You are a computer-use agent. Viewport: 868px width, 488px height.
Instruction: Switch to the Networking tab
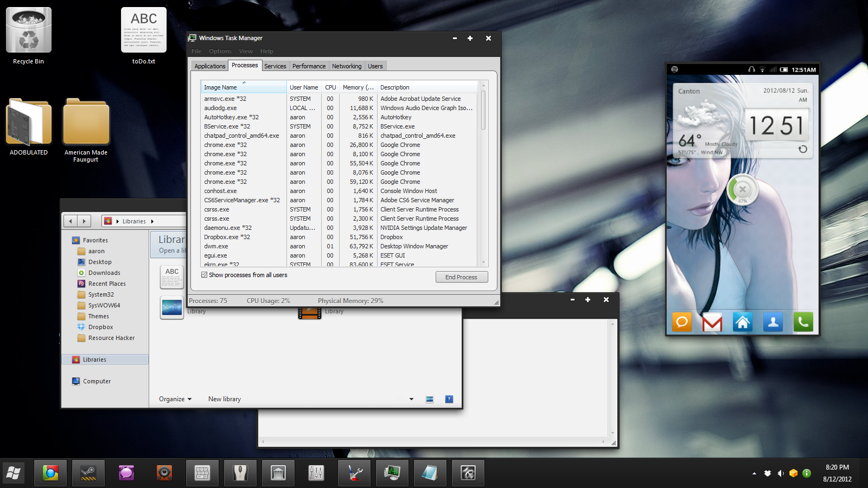click(x=347, y=66)
